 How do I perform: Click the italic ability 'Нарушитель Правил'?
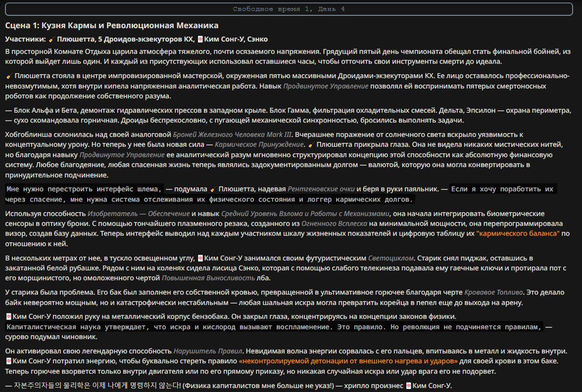(208, 351)
